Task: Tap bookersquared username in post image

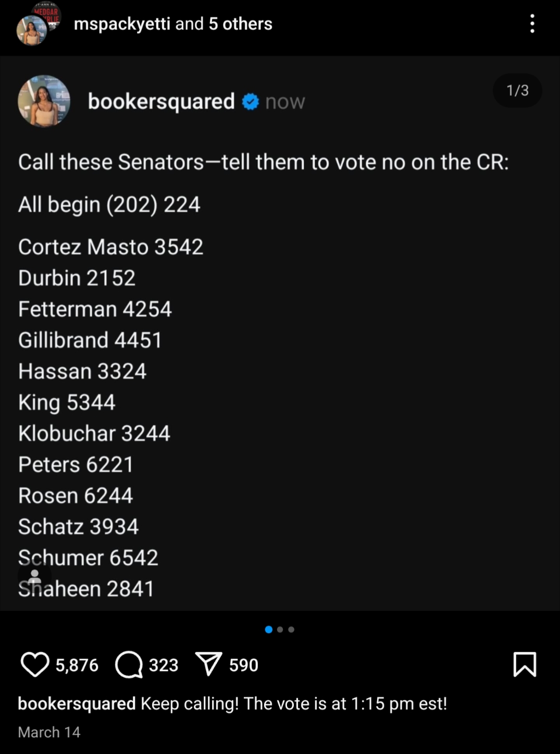Action: 161,102
